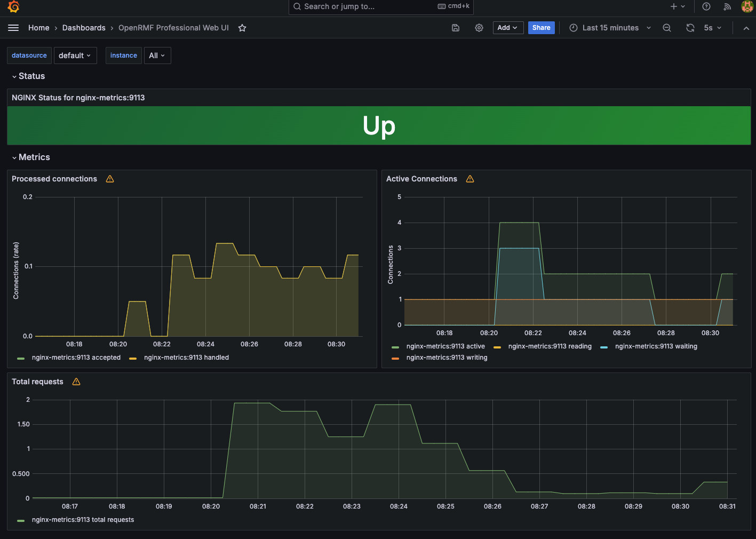Open the Processed connections panel title menu

[x=54, y=179]
